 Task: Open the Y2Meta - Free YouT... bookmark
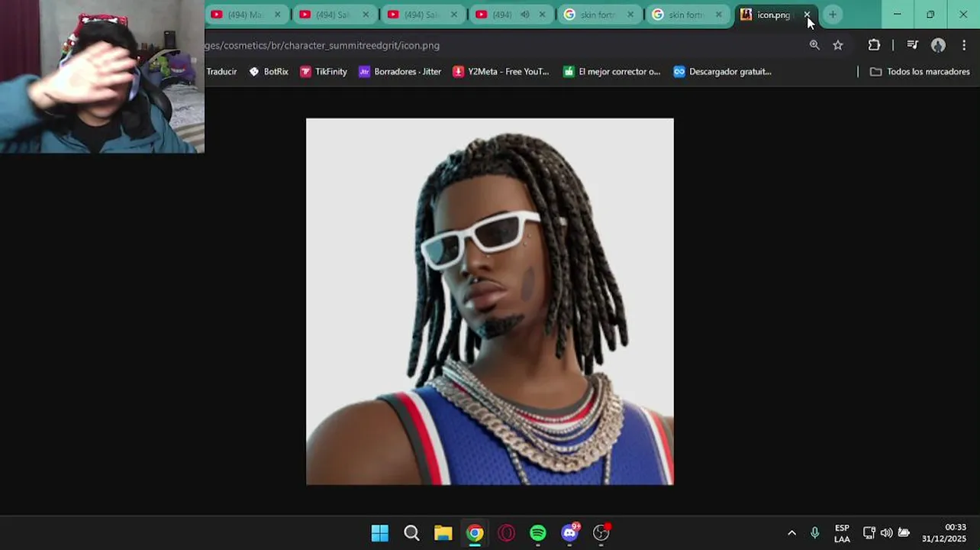[501, 72]
